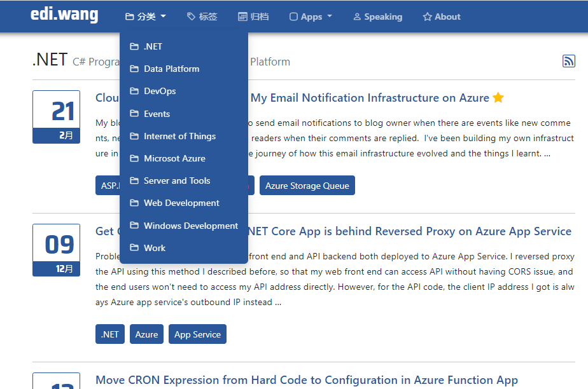Click the .NET tag button
This screenshot has height=389, width=588.
pos(110,334)
